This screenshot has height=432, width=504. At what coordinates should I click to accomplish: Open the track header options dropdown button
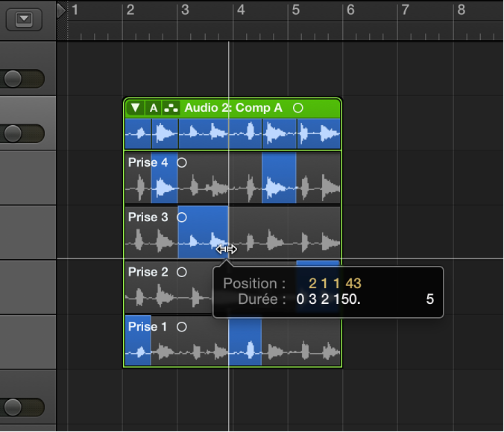coord(24,19)
